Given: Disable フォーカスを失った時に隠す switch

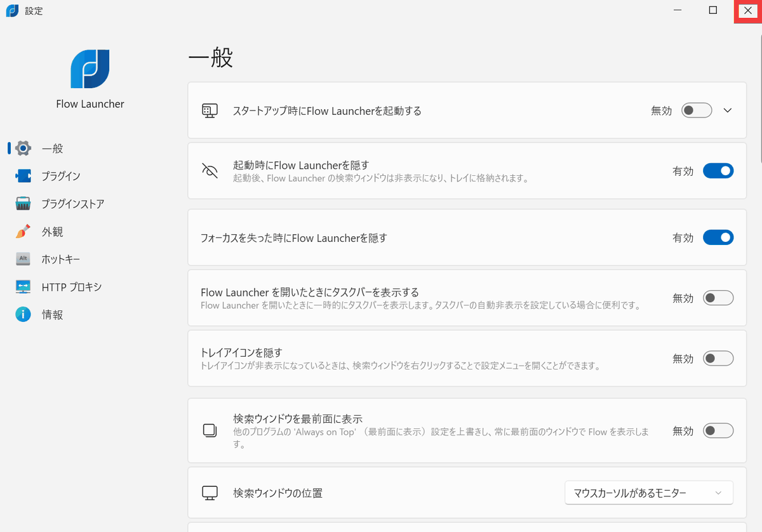Looking at the screenshot, I should click(x=718, y=237).
